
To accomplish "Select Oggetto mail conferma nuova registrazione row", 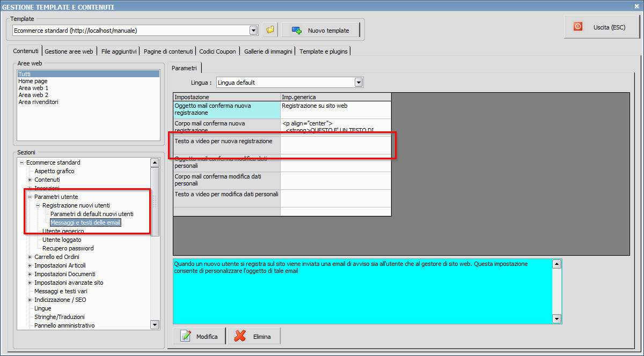I will (x=282, y=109).
